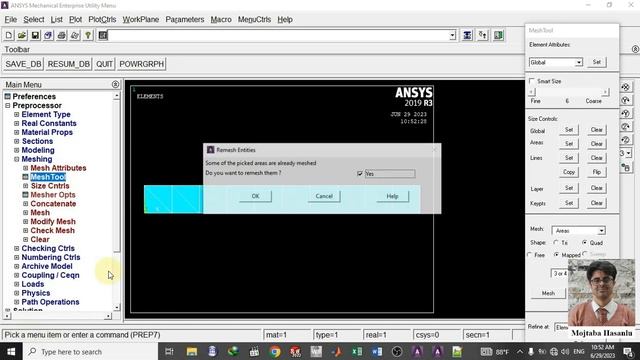This screenshot has width=640, height=360.
Task: Collapse the Toolbar panel circle icon at far right
Action: [x=636, y=49]
